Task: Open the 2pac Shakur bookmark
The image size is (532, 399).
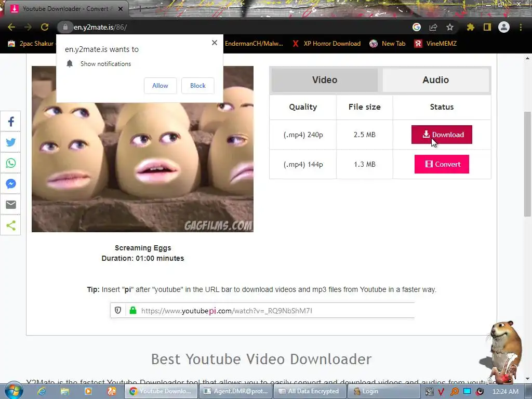Action: click(x=31, y=44)
